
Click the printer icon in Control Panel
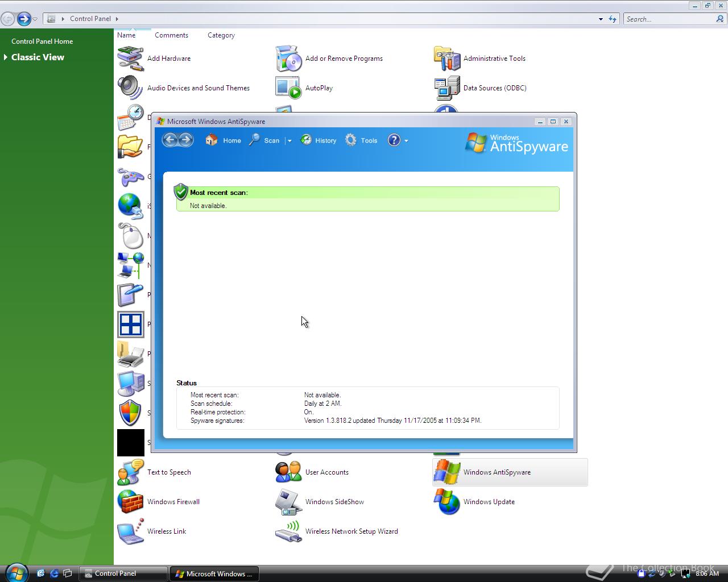(x=130, y=354)
